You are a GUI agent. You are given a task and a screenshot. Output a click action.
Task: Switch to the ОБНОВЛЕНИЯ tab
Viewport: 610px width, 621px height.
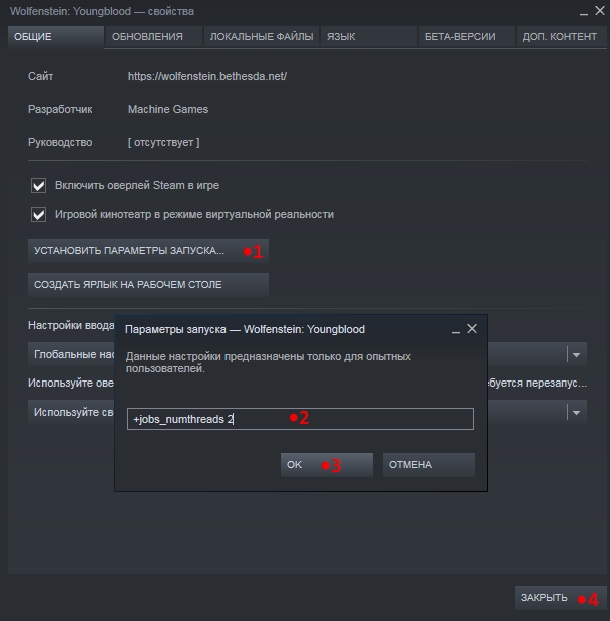(148, 37)
